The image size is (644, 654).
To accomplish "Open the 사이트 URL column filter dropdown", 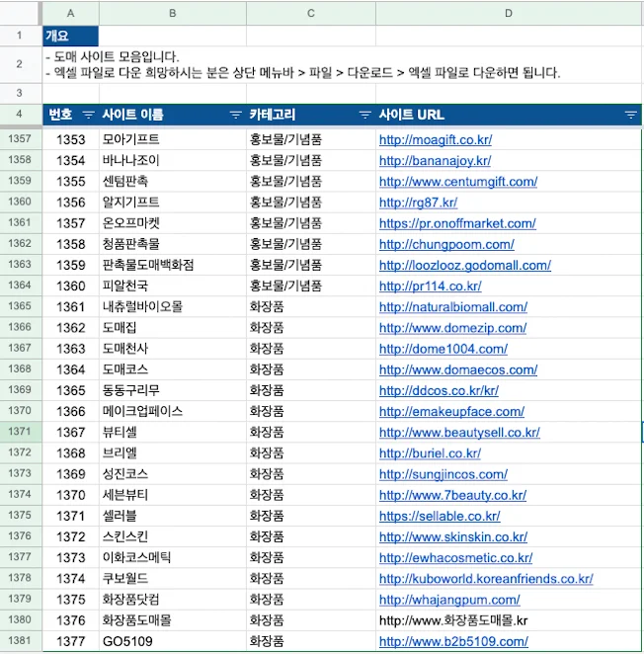I will (630, 115).
